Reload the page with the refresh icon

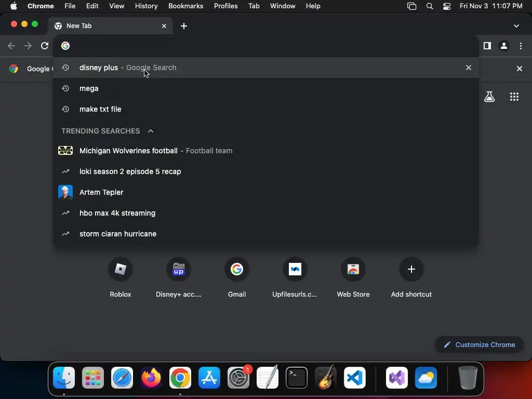[x=45, y=46]
